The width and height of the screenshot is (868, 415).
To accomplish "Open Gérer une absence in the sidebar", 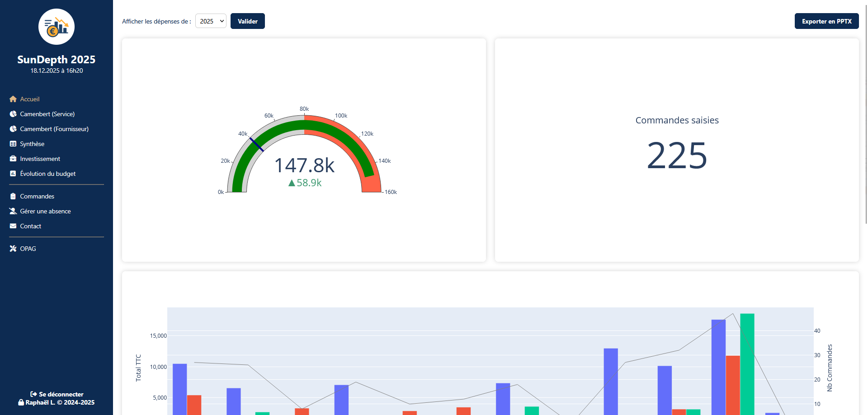I will (45, 211).
